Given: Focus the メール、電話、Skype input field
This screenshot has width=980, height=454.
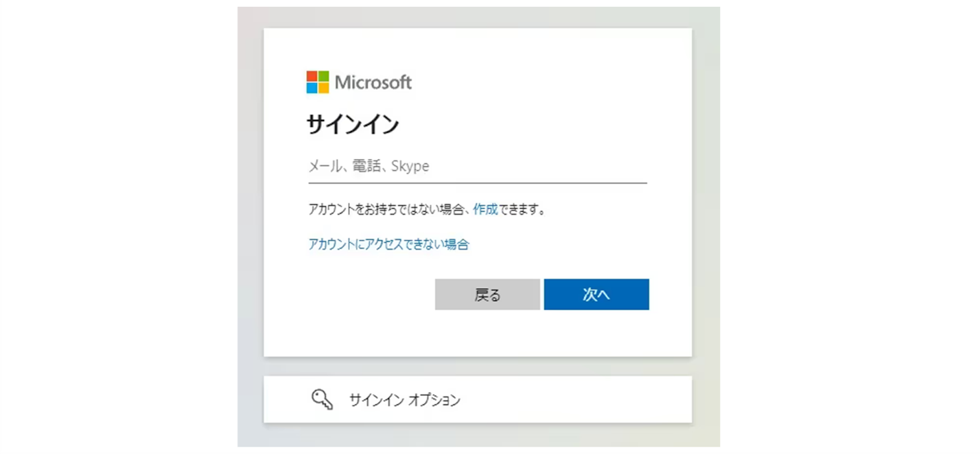Looking at the screenshot, I should pos(477,166).
